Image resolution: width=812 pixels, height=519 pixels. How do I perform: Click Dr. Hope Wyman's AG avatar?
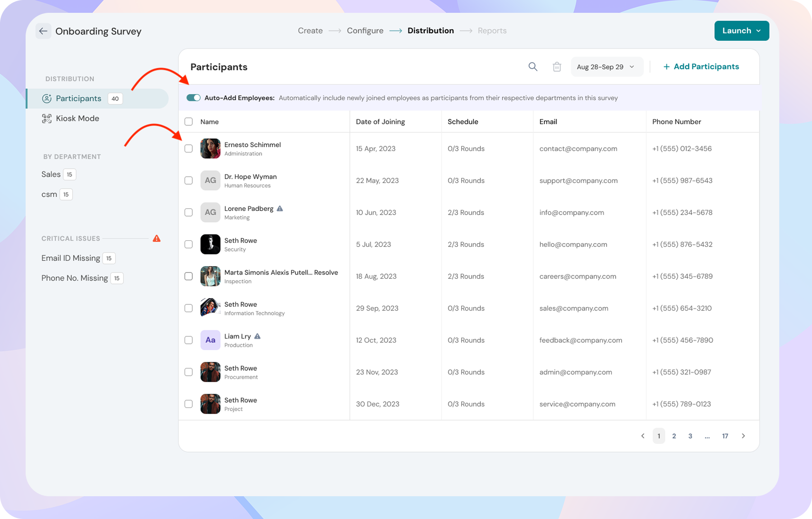coord(210,180)
